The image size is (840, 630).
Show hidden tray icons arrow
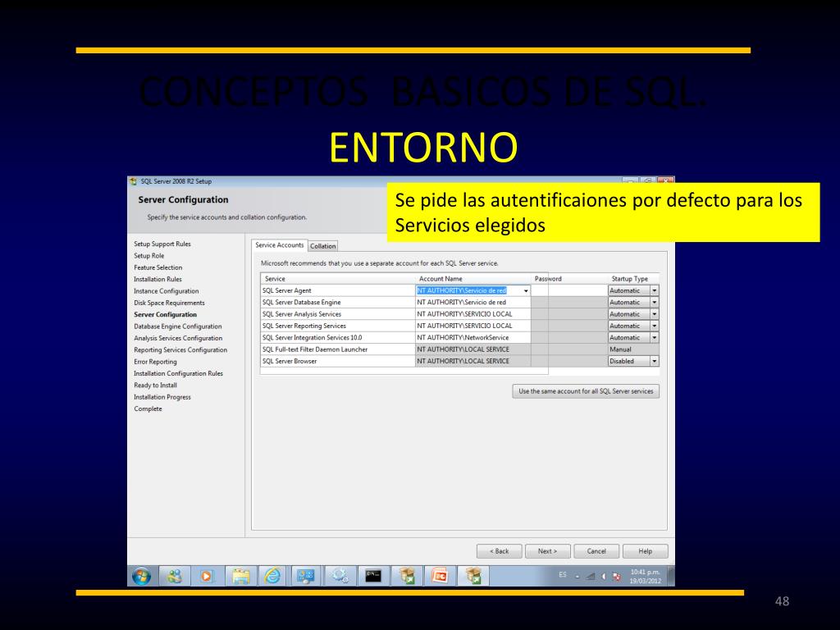point(577,577)
